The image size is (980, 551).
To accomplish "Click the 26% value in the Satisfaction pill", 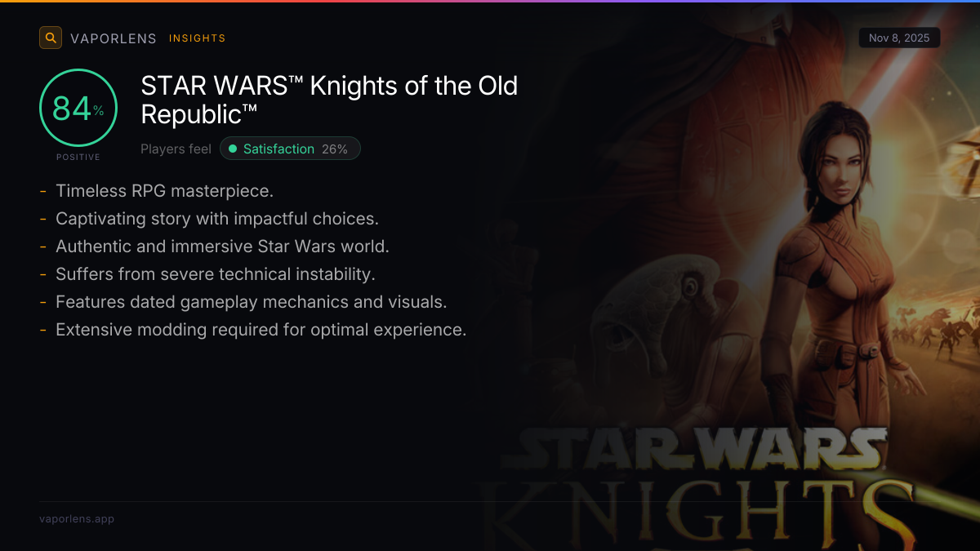I will click(x=334, y=149).
